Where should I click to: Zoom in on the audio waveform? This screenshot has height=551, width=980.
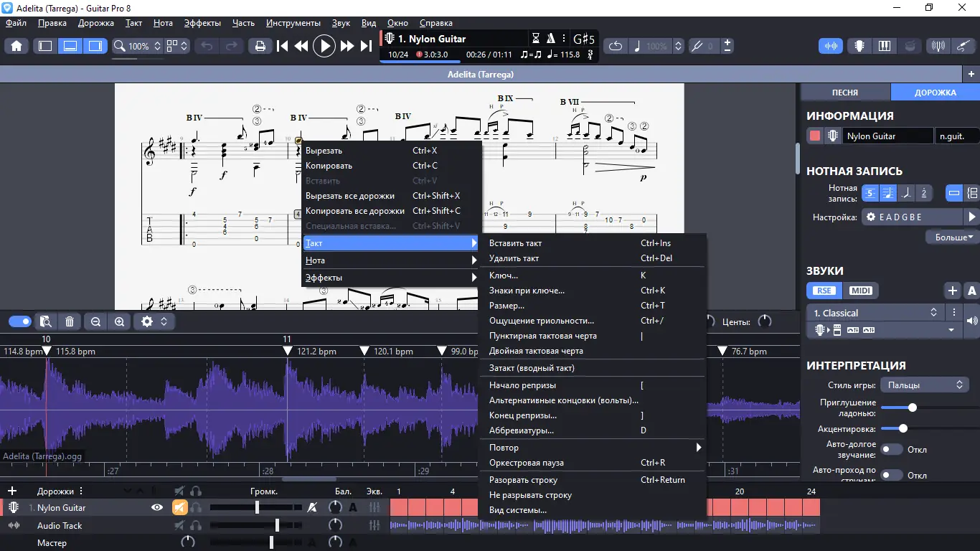119,322
